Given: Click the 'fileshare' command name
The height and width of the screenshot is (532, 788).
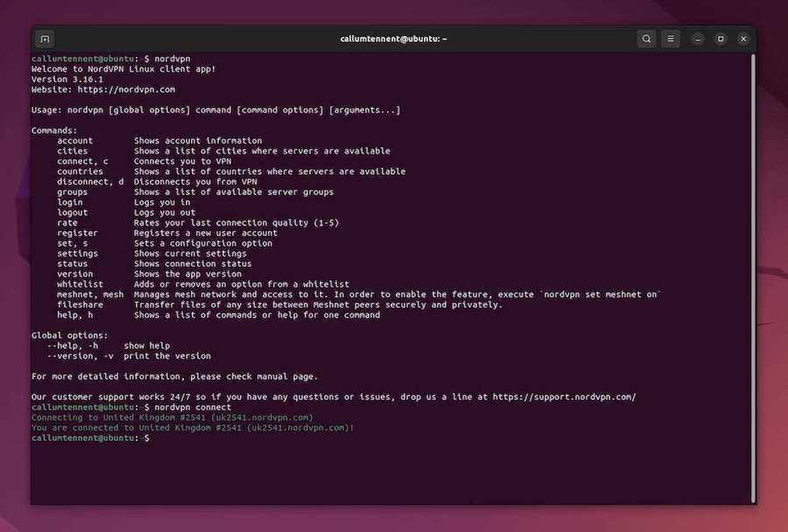Looking at the screenshot, I should click(x=80, y=304).
